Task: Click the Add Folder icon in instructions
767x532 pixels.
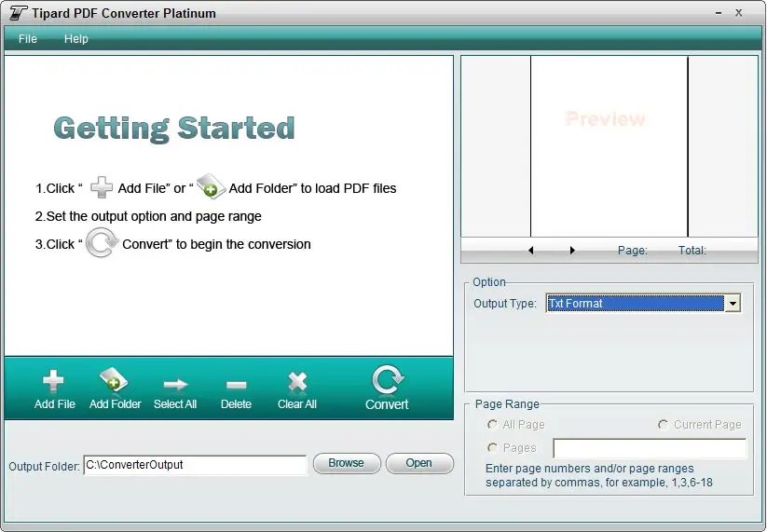Action: (211, 186)
